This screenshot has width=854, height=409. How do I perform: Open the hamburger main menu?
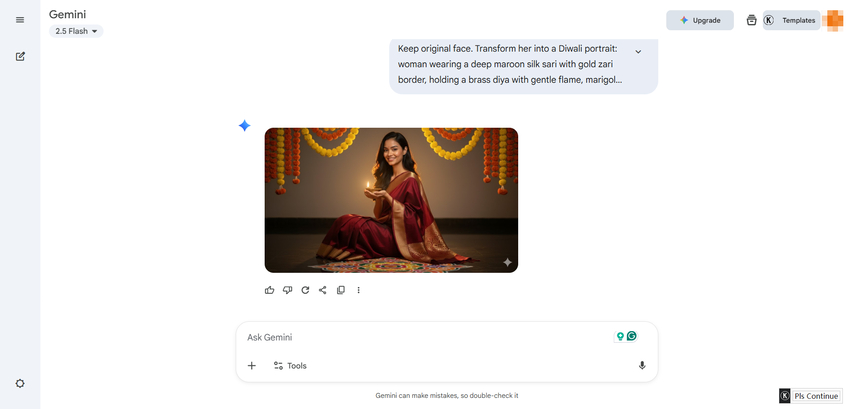pyautogui.click(x=20, y=20)
